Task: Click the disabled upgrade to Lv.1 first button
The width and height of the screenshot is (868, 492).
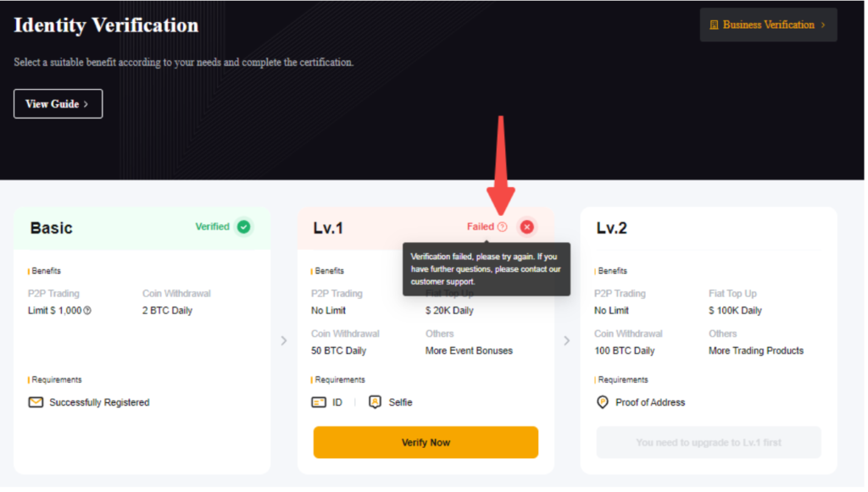Action: 709,442
